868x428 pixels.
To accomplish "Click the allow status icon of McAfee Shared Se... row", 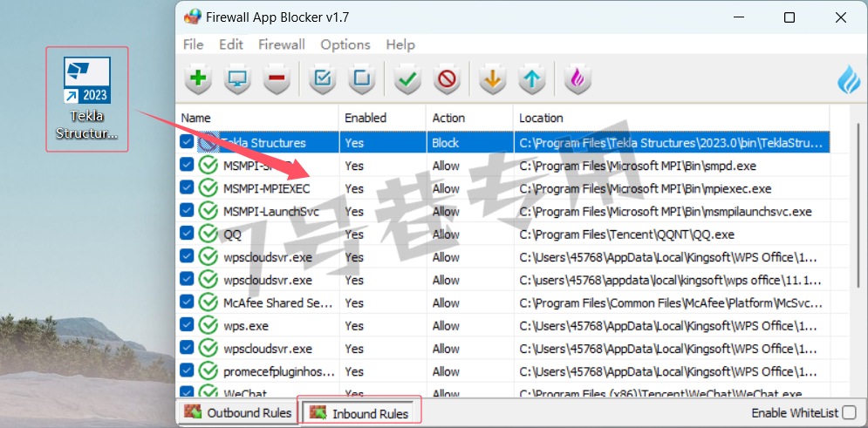I will point(208,303).
